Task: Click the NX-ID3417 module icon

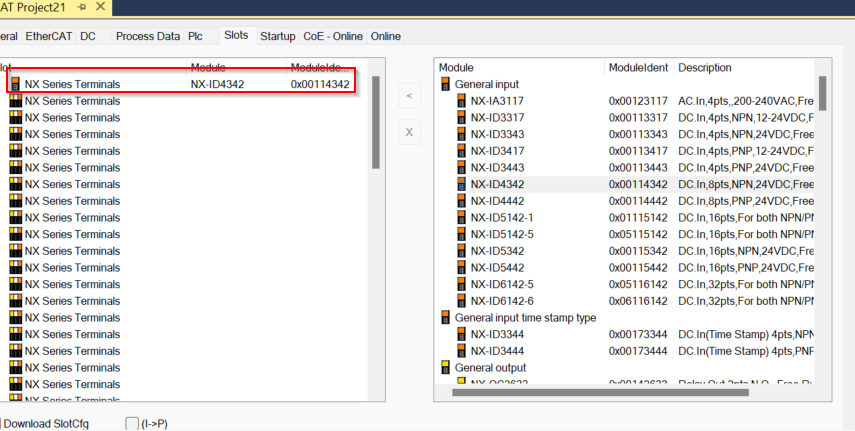Action: pyautogui.click(x=461, y=151)
